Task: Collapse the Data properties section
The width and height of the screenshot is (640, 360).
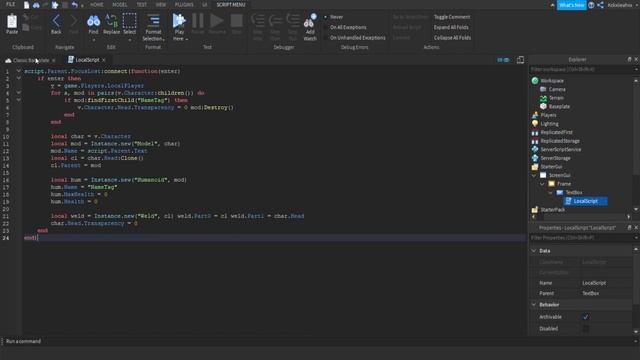Action: pyautogui.click(x=534, y=251)
